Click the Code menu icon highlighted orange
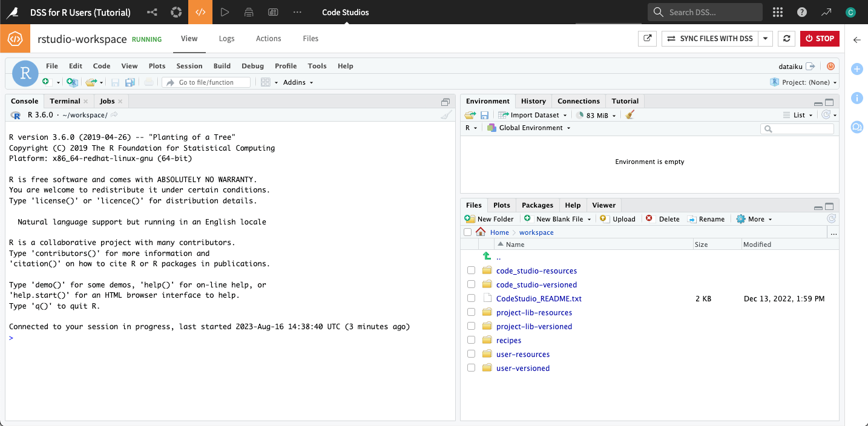Image resolution: width=868 pixels, height=426 pixels. coord(200,12)
